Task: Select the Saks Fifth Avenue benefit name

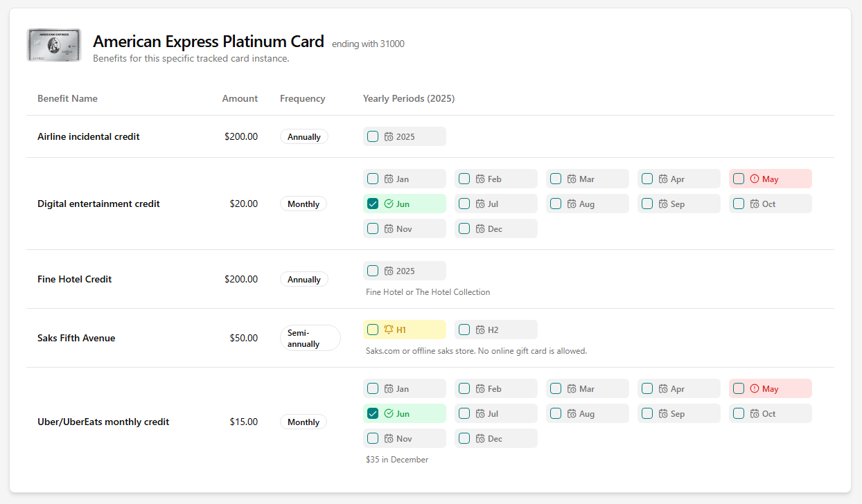Action: tap(76, 338)
